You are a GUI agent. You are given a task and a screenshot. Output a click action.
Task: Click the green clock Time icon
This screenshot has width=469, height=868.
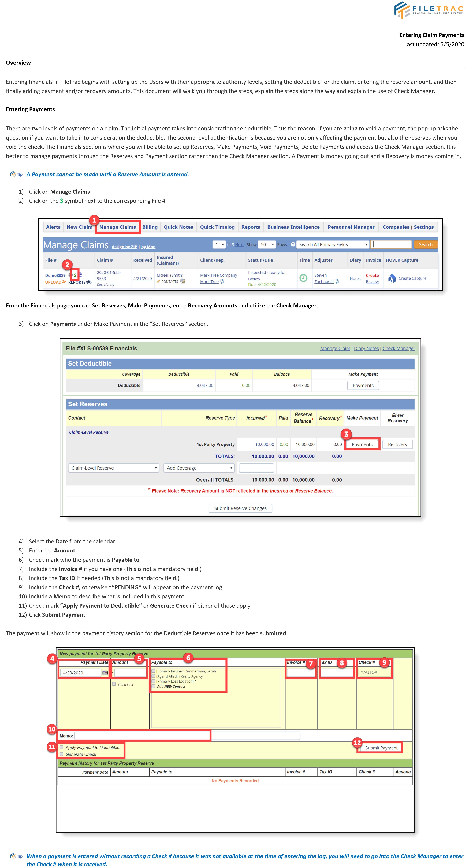pos(303,278)
